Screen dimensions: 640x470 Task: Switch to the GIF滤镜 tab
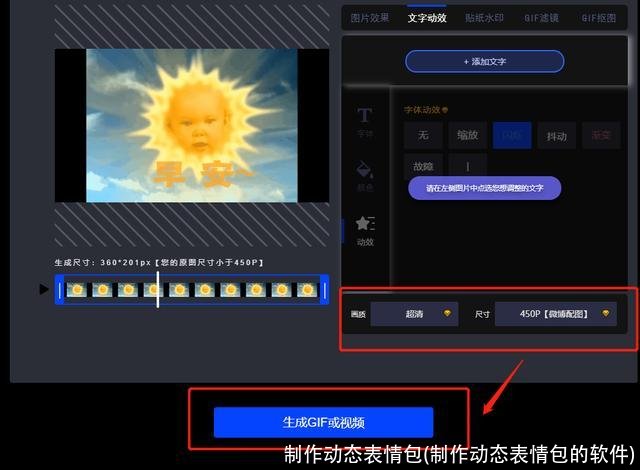tap(541, 18)
